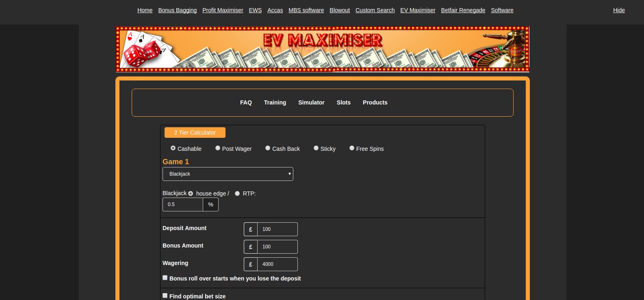Go to Bonus Bagging page
Screen dimensions: 644x300
(x=178, y=10)
